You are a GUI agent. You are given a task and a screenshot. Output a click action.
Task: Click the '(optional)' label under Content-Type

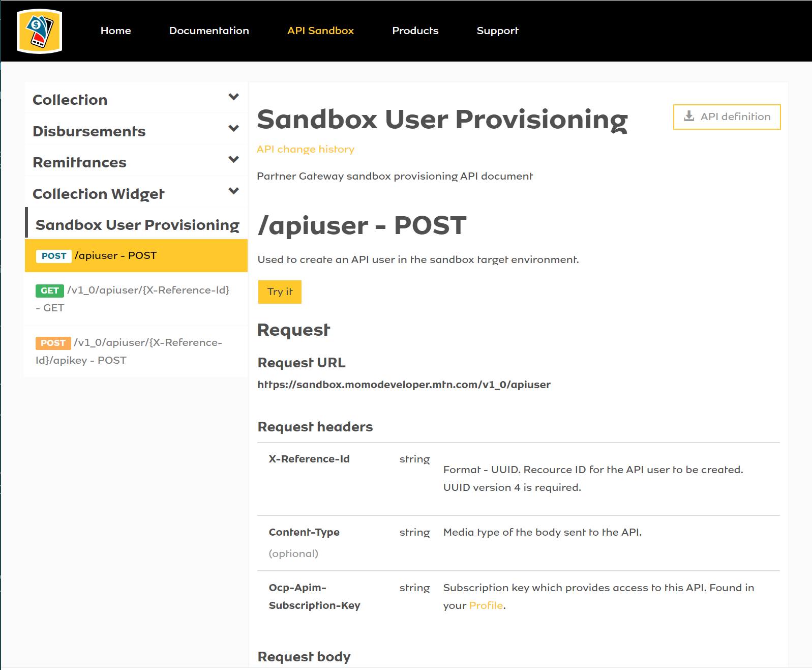(293, 554)
